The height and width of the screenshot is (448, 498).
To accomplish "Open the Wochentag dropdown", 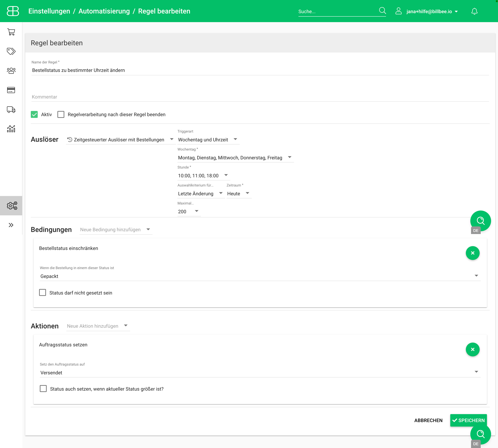I will (x=235, y=157).
